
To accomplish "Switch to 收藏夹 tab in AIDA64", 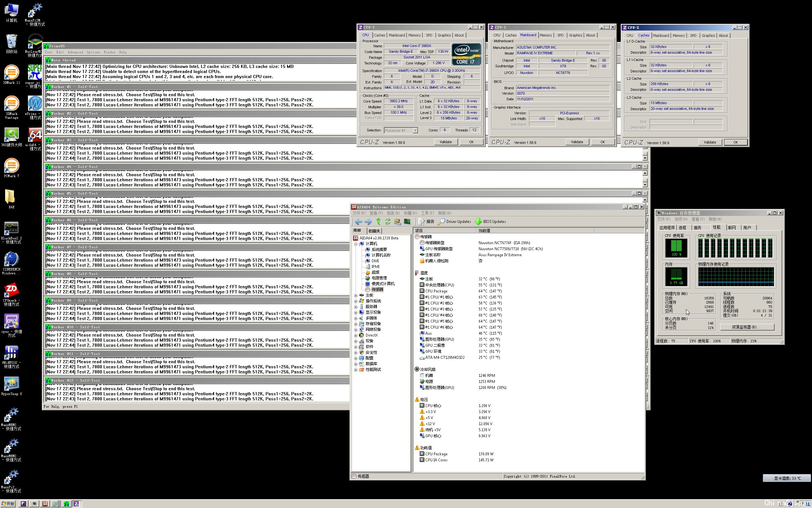I will [374, 231].
